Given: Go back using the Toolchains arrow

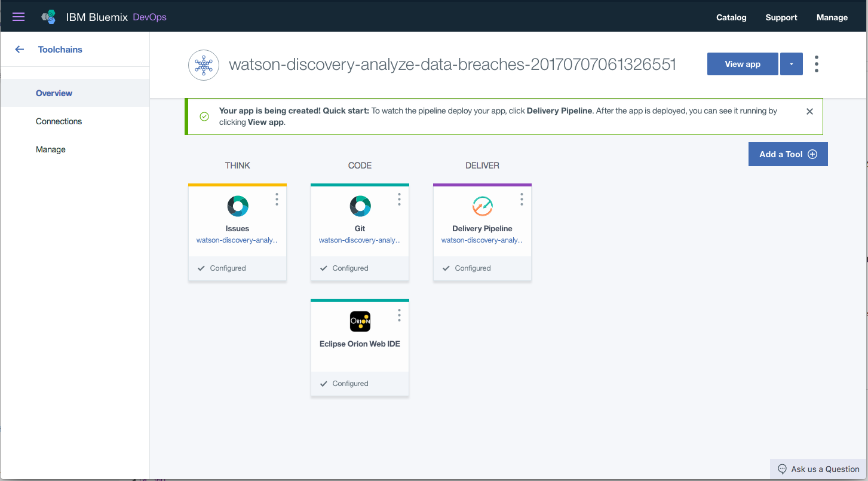Looking at the screenshot, I should (x=20, y=50).
